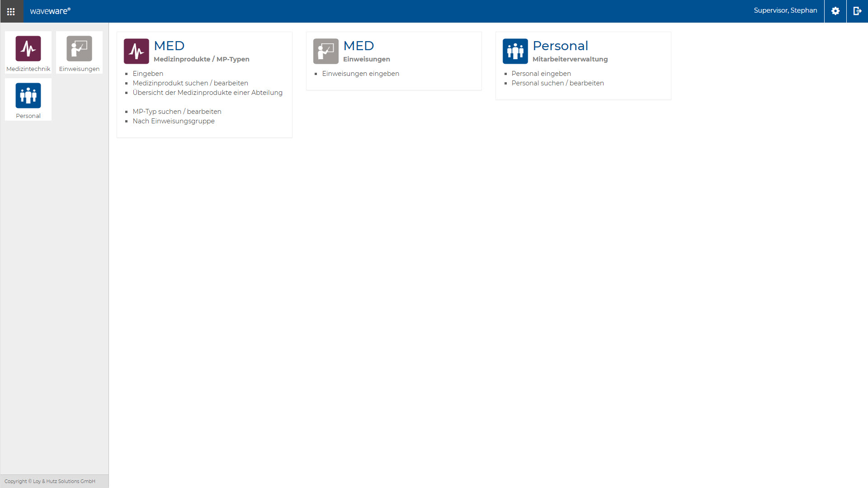Screen dimensions: 868x488
Task: Click the Personal card heading title
Action: coord(560,46)
